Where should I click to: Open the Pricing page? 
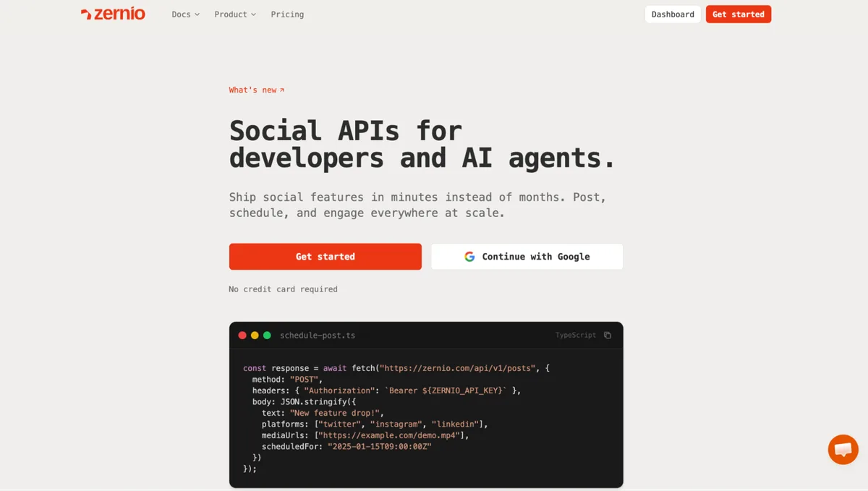click(x=287, y=14)
